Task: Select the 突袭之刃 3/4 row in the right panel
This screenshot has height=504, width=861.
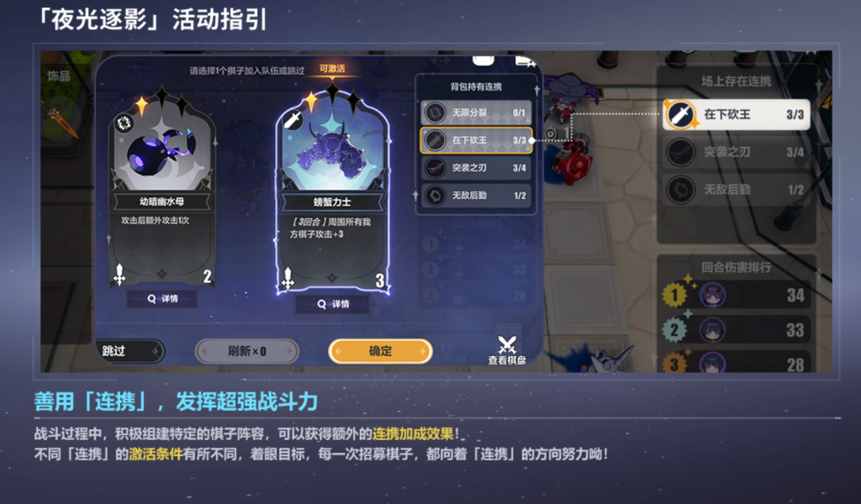Action: click(737, 152)
